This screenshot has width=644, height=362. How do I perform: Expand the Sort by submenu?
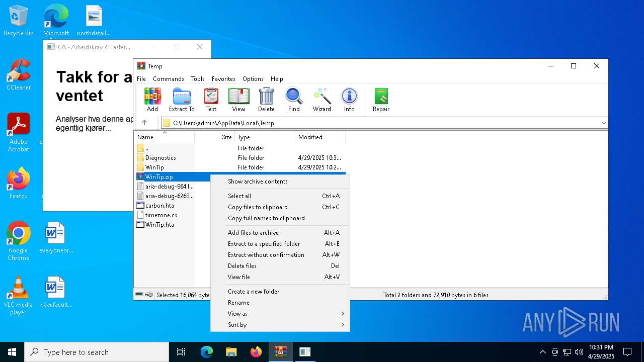click(x=280, y=325)
